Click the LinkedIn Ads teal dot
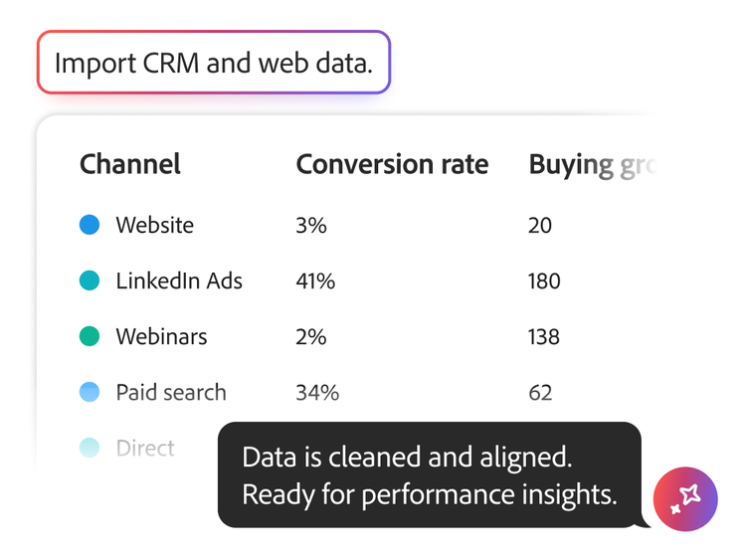This screenshot has width=746, height=560. (x=90, y=281)
